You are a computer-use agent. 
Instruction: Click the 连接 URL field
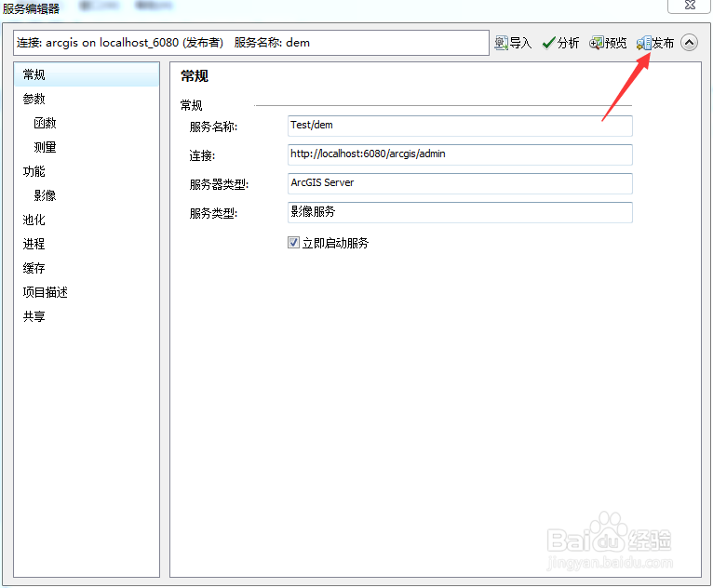pos(460,155)
